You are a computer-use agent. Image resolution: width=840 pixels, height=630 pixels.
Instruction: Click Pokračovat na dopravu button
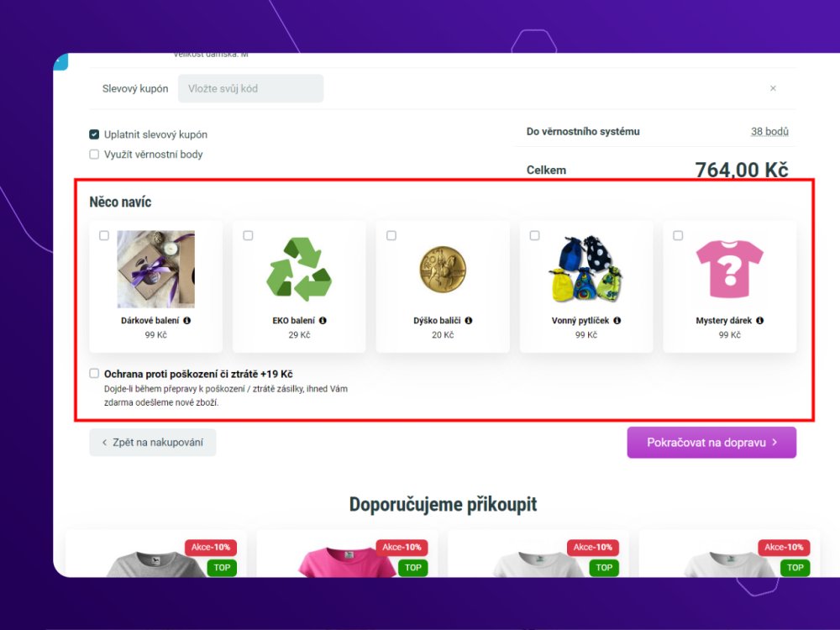(711, 443)
